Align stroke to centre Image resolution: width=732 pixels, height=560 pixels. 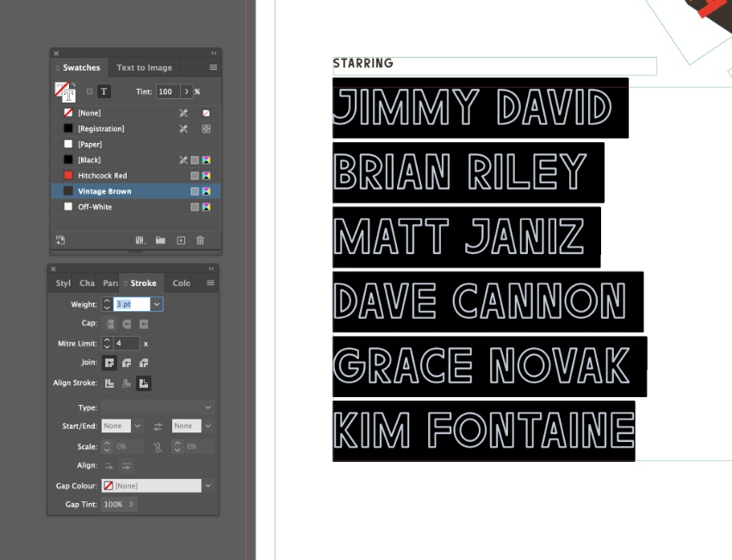tap(109, 383)
